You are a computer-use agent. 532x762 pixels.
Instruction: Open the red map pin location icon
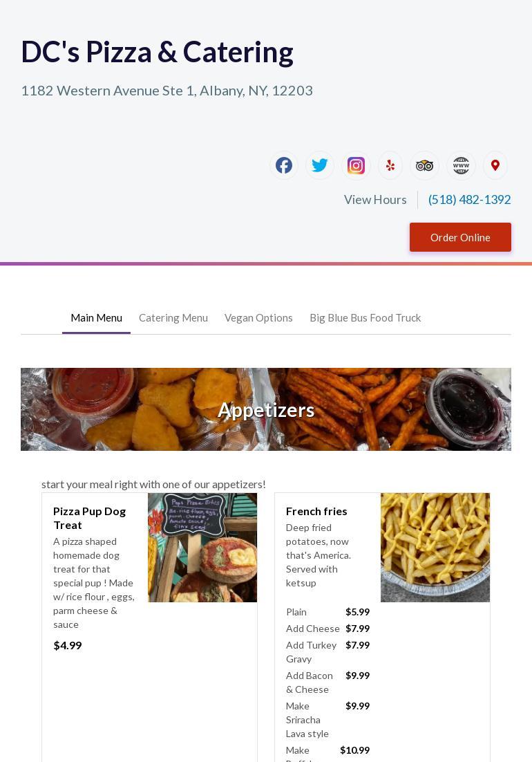[495, 165]
